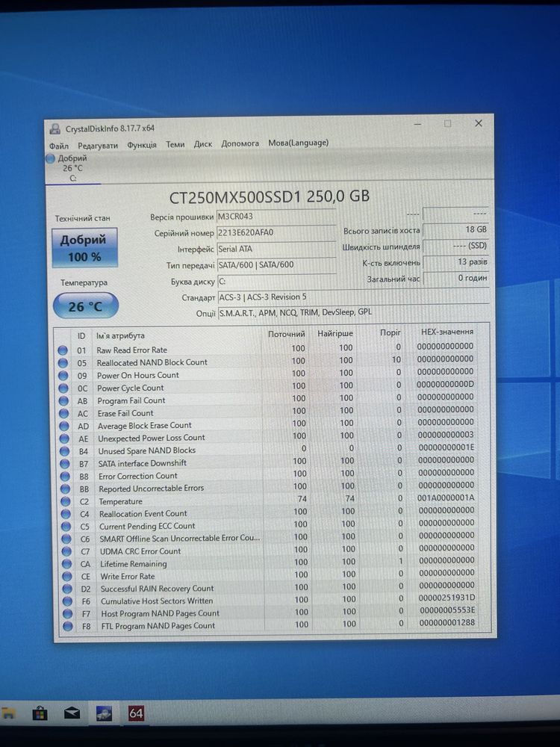Click the serial number field 2213E620AFA0
This screenshot has height=747, width=560.
coord(276,232)
